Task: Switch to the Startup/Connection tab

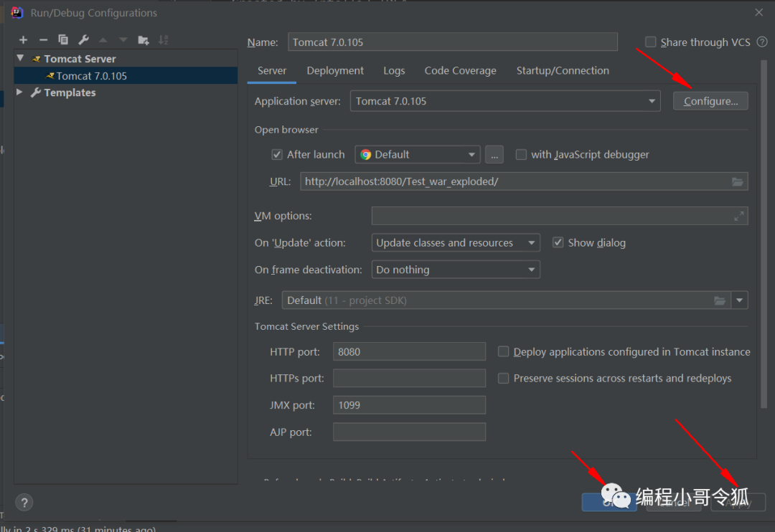Action: 563,71
